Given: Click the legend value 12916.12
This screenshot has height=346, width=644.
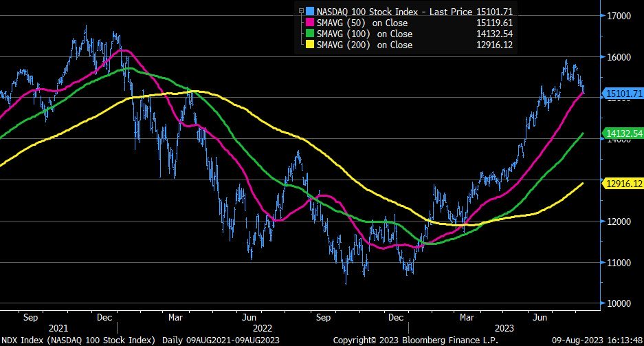Looking at the screenshot, I should click(x=494, y=45).
